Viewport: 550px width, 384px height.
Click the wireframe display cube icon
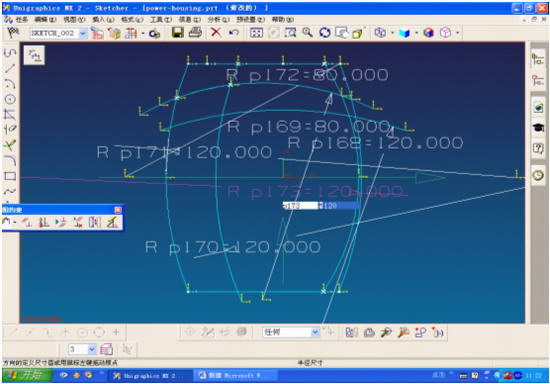tap(380, 33)
